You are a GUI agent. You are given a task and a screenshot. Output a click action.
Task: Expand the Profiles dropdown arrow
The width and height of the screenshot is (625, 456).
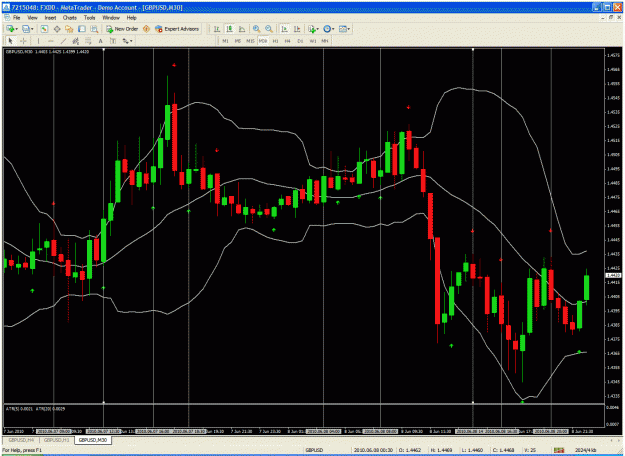[x=32, y=29]
